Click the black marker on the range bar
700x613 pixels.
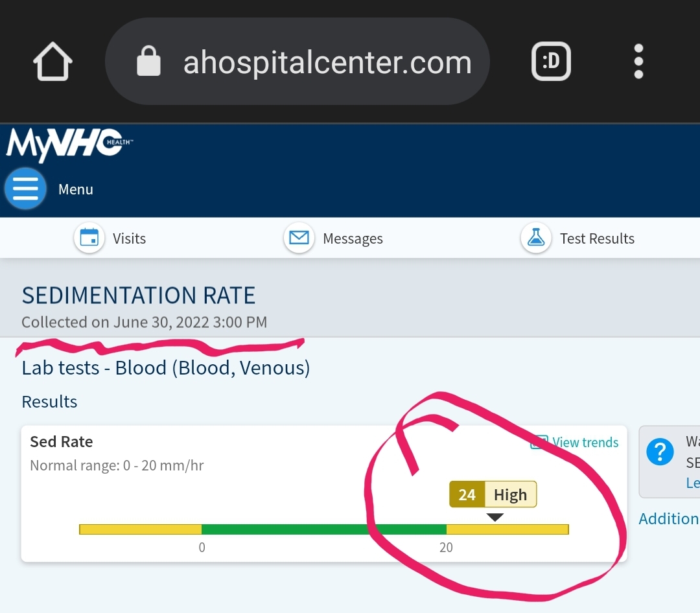pyautogui.click(x=495, y=517)
